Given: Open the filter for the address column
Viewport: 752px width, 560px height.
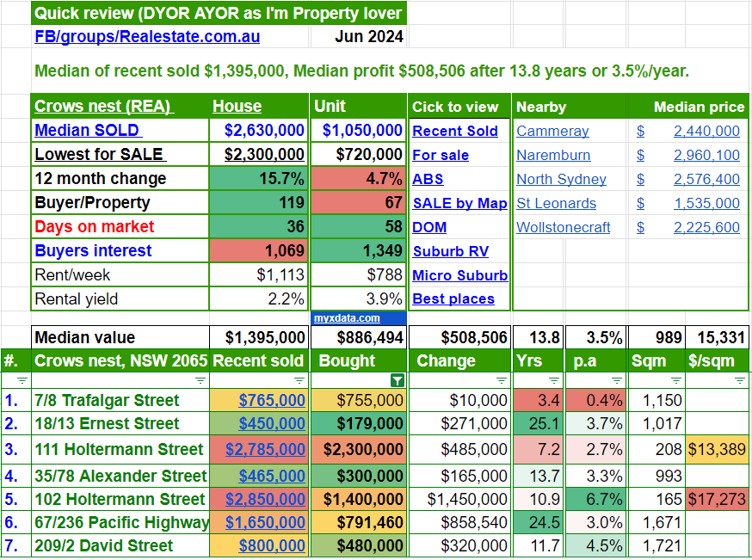Looking at the screenshot, I should [200, 380].
